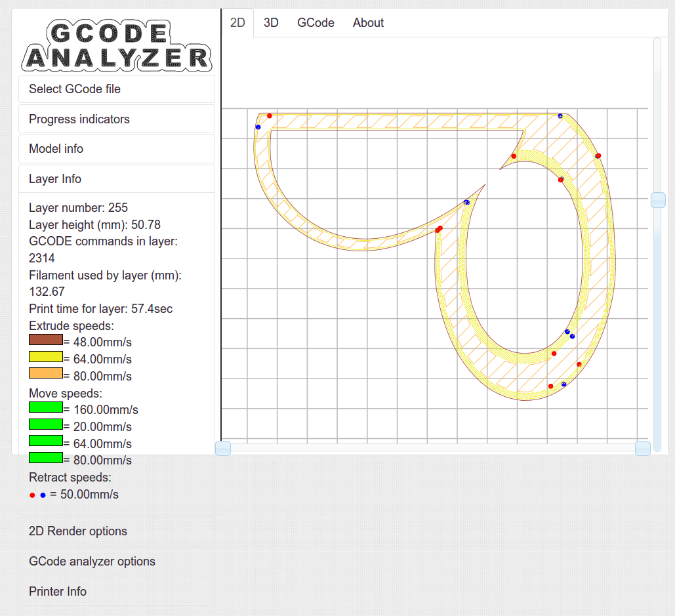The width and height of the screenshot is (675, 616).
Task: Click the left handle of horizontal slider
Action: coord(223,448)
